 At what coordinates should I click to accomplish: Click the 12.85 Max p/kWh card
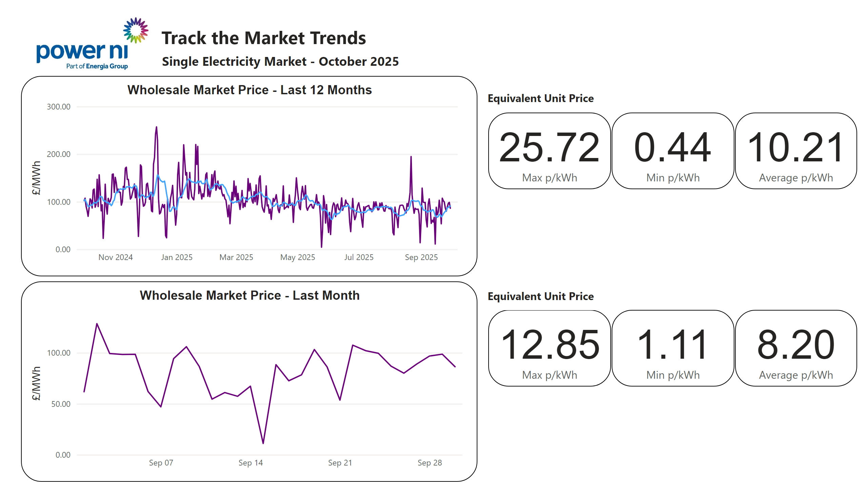pyautogui.click(x=549, y=348)
